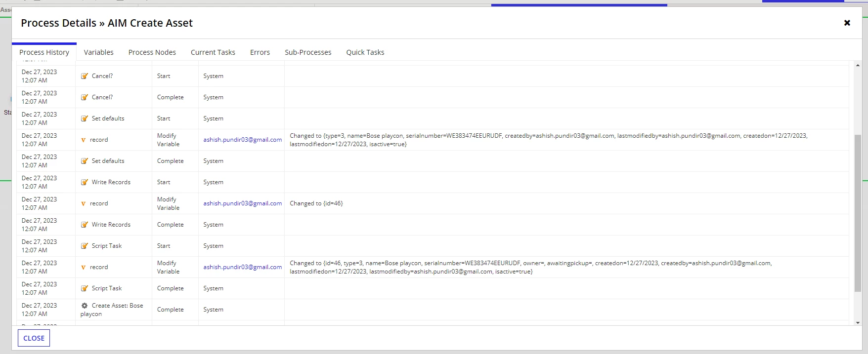Open the email link in the type=3 record row

(243, 140)
